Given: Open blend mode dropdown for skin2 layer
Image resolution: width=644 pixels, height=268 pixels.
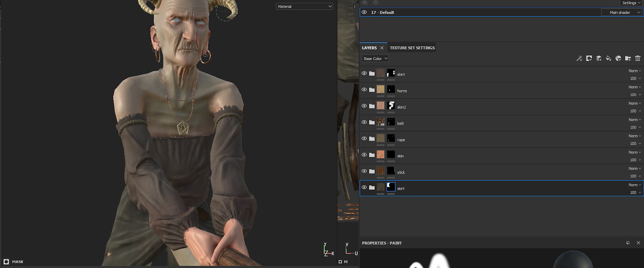Looking at the screenshot, I should [x=635, y=104].
